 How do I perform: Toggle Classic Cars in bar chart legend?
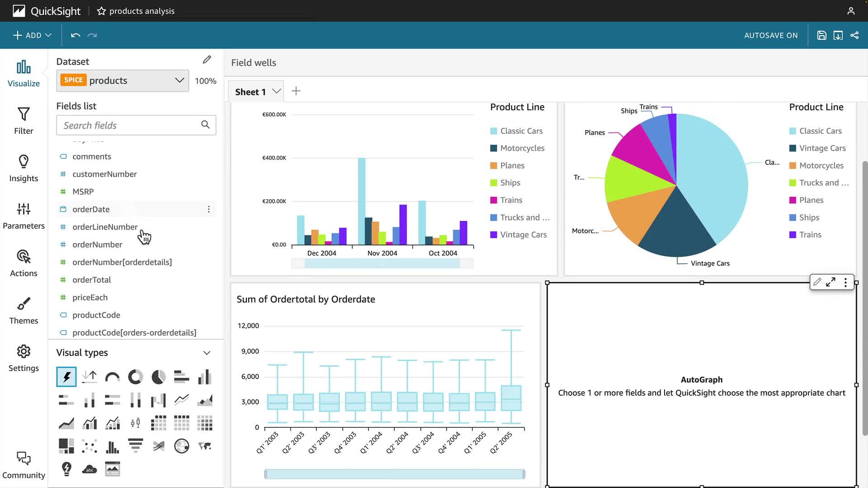(521, 131)
